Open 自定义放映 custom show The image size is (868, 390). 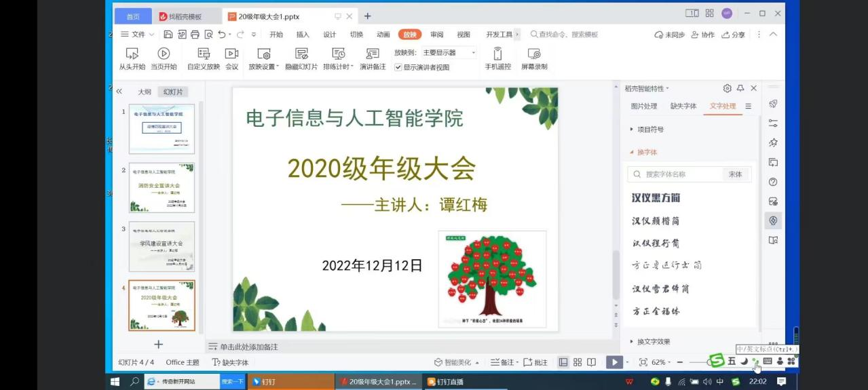coord(203,54)
